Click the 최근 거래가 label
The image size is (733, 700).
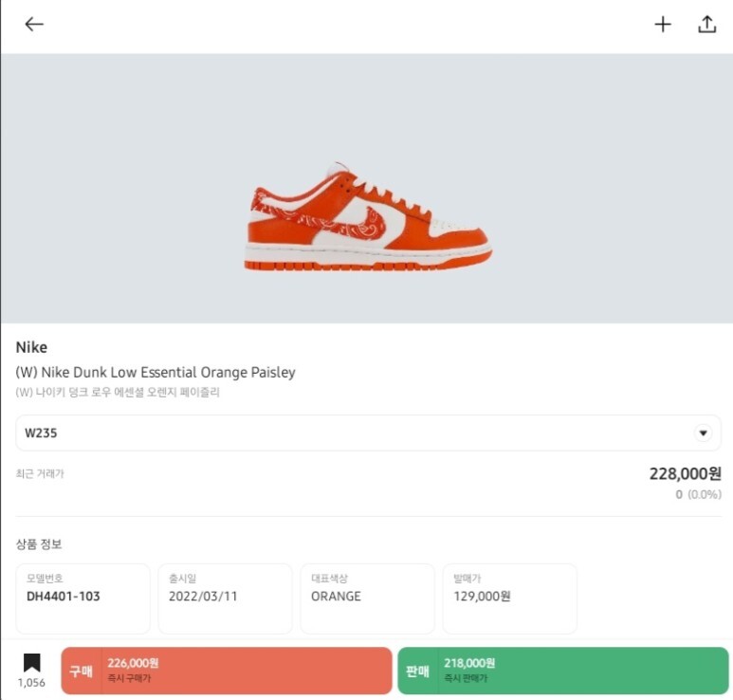point(40,473)
